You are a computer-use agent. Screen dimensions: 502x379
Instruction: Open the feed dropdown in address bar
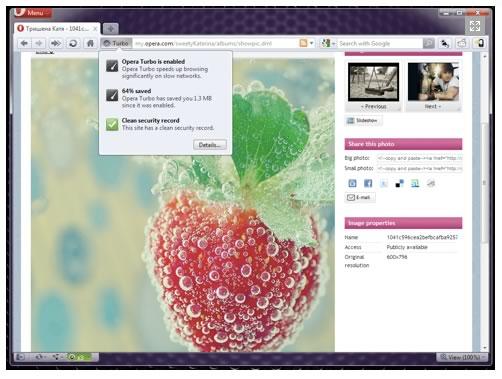pyautogui.click(x=306, y=43)
